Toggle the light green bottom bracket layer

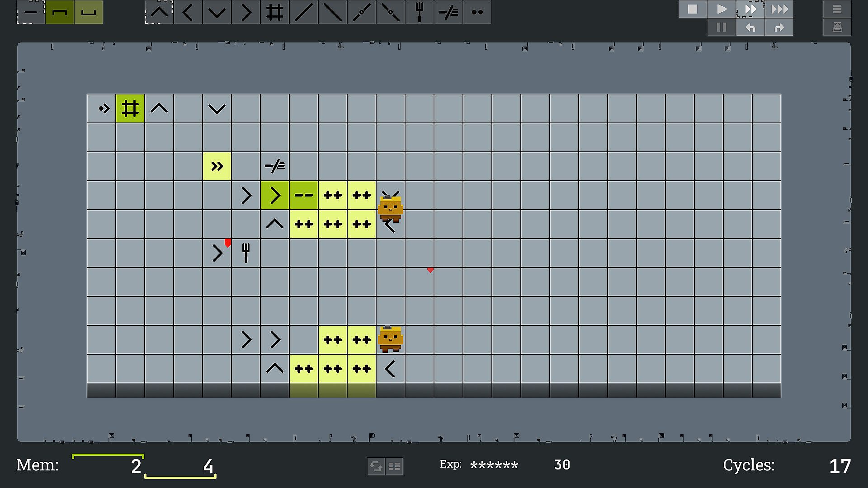89,12
